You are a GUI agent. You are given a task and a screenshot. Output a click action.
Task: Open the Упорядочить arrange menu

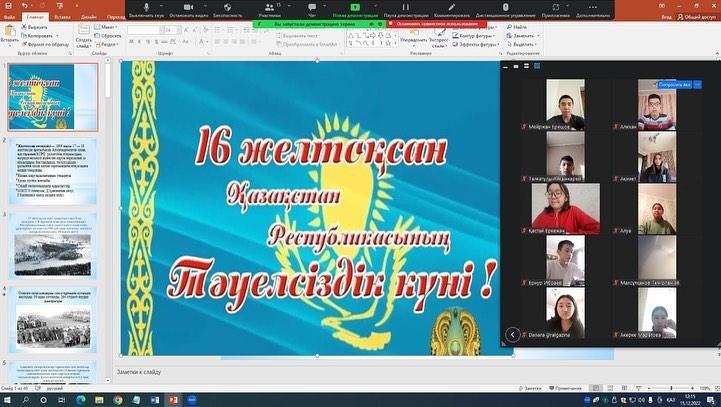(414, 36)
